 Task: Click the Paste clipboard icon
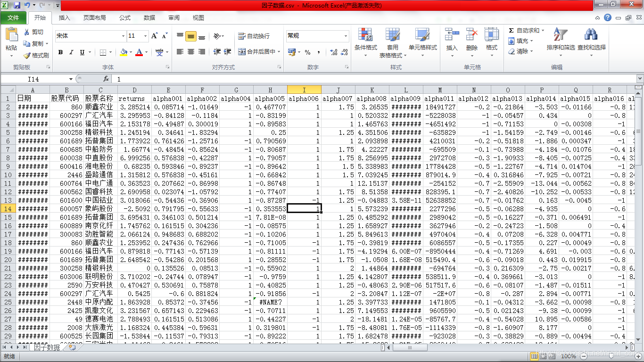(11, 34)
